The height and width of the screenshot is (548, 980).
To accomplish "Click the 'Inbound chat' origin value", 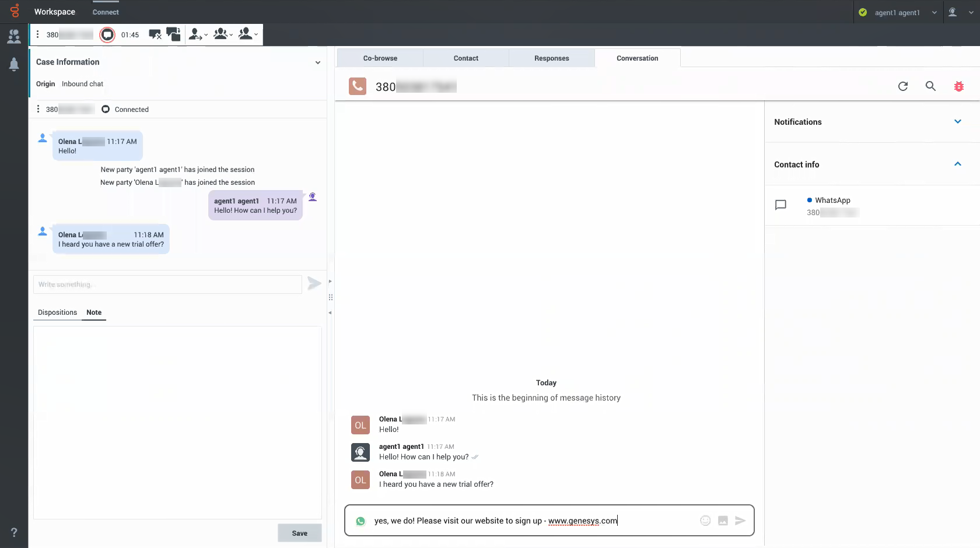I will pos(82,84).
